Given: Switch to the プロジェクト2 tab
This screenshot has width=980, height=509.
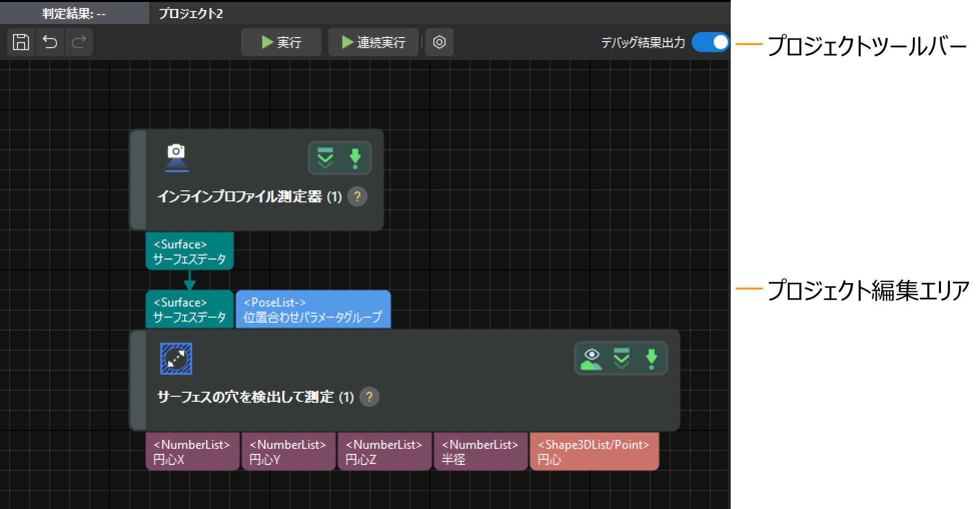Looking at the screenshot, I should click(x=191, y=14).
